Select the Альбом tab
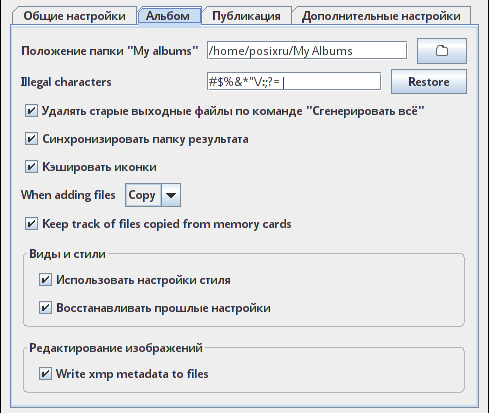Screen dimensions: 489x413 (168, 16)
